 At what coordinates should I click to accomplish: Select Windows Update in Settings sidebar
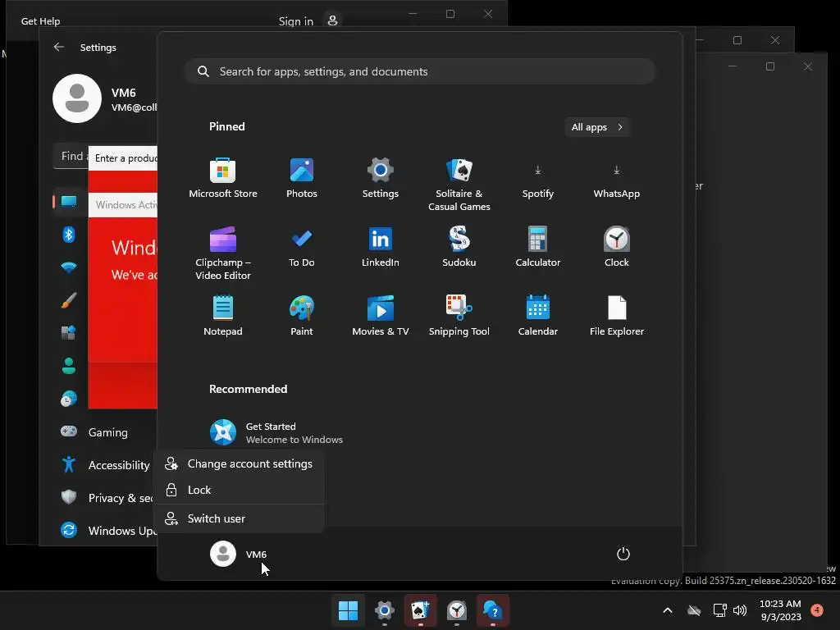(x=107, y=531)
